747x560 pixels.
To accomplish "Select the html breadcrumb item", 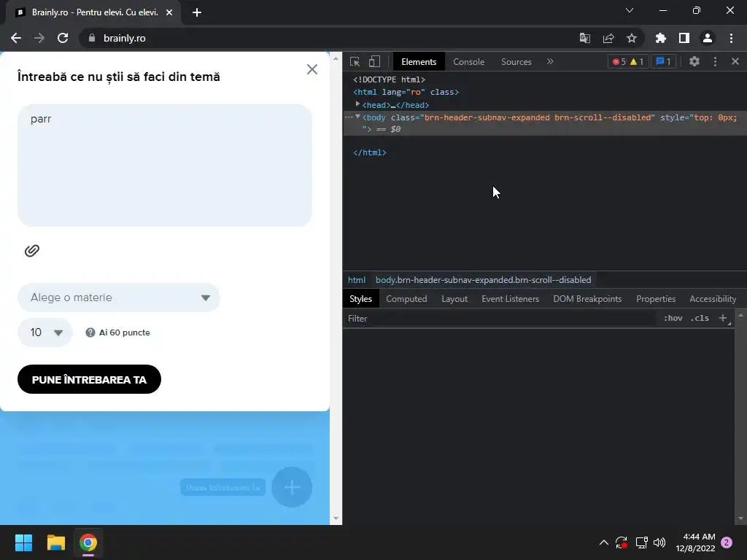I will 356,280.
